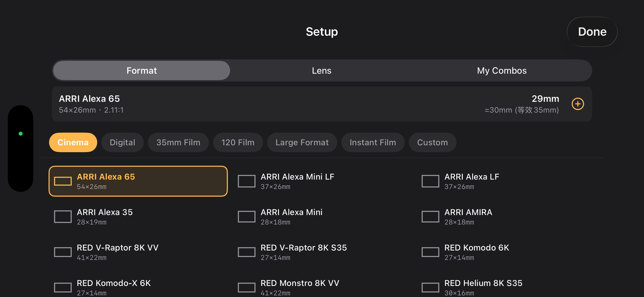Click the RED V-Raptor 8K S35 sensor icon

click(246, 252)
